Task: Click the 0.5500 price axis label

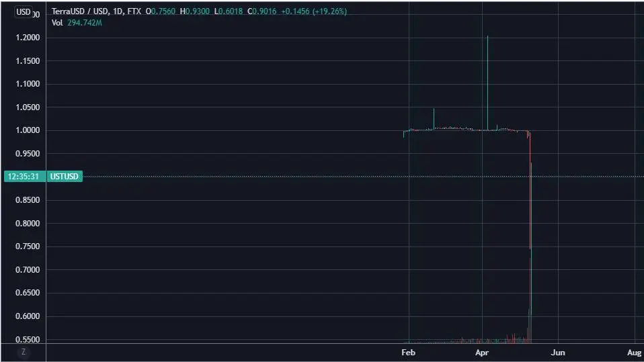Action: pyautogui.click(x=28, y=339)
